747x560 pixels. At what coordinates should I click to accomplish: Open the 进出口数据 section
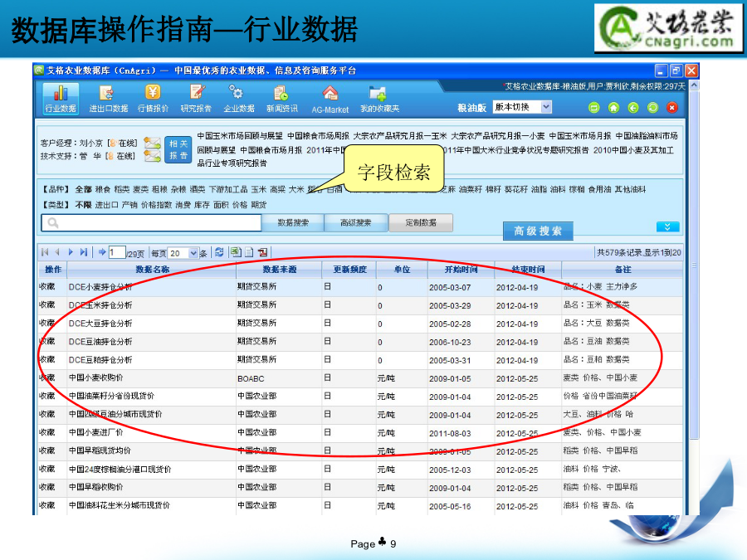click(109, 99)
